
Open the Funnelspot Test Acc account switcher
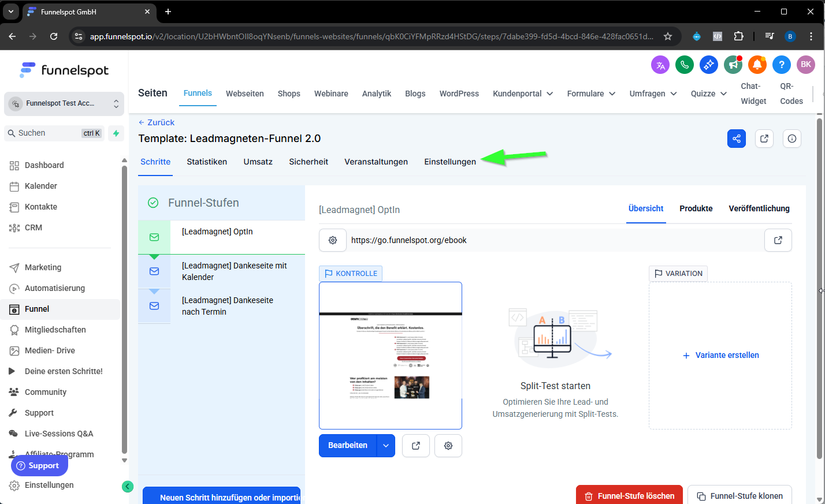[64, 103]
